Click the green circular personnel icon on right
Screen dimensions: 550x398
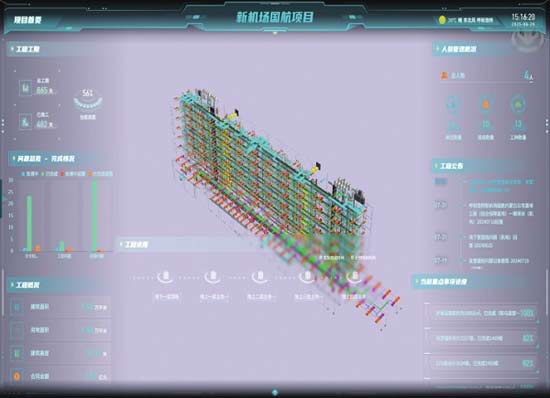click(x=518, y=104)
